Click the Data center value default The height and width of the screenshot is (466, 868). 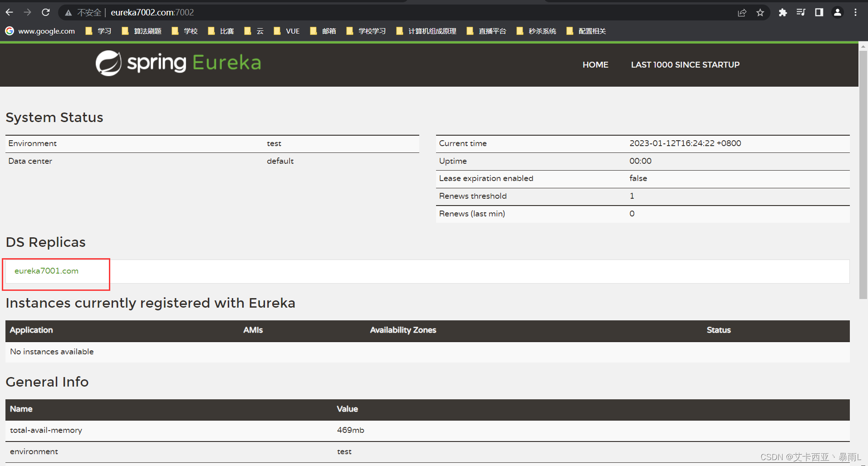point(280,161)
